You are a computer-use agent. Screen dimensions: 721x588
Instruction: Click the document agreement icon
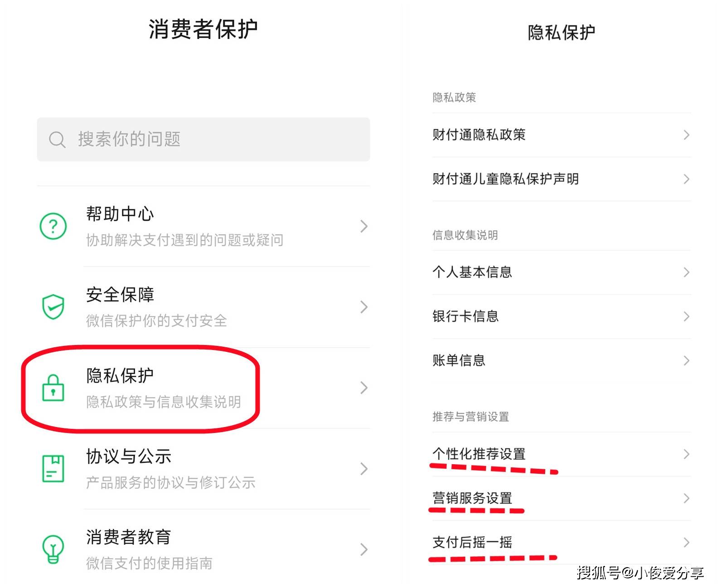(53, 468)
